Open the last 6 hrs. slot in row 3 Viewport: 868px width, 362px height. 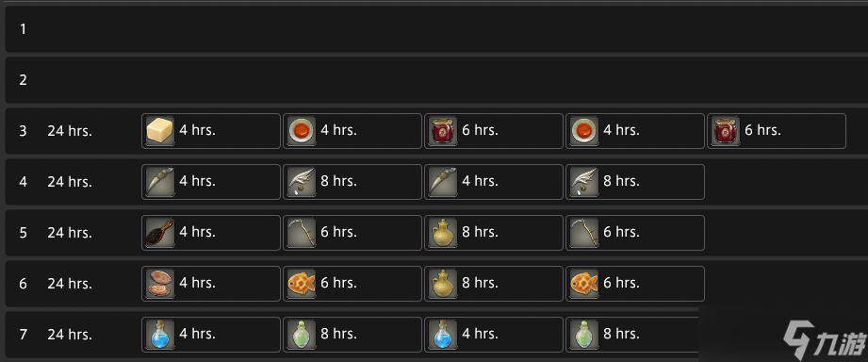777,131
